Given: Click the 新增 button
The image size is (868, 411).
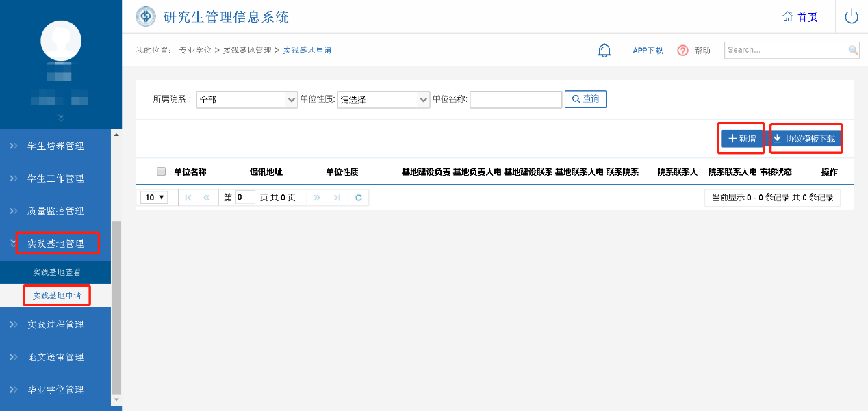Looking at the screenshot, I should click(742, 139).
